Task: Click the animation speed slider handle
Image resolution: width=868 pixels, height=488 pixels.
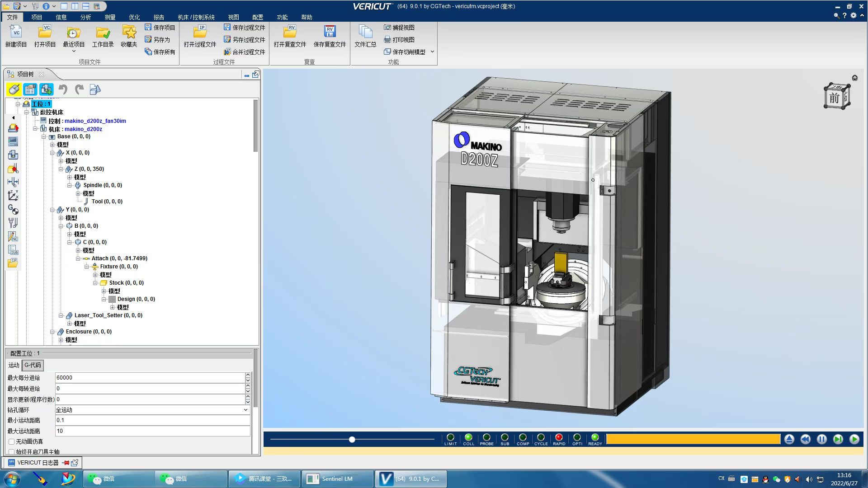Action: (352, 439)
